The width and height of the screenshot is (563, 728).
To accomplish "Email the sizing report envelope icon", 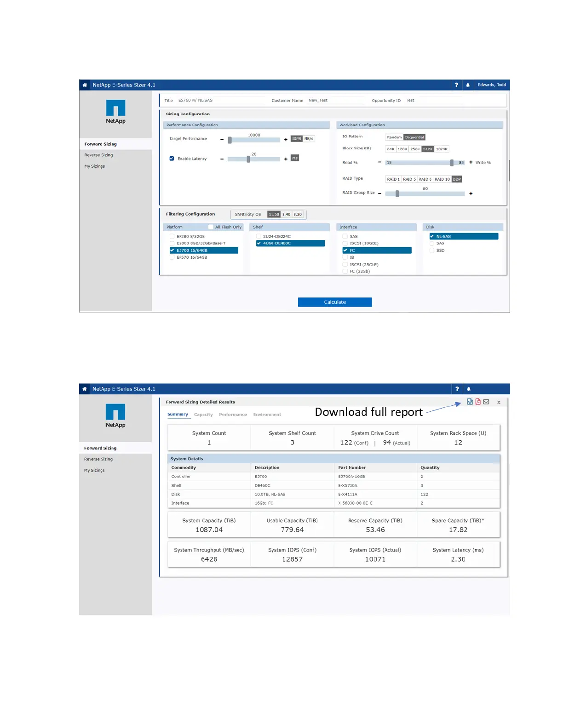I will (x=486, y=402).
